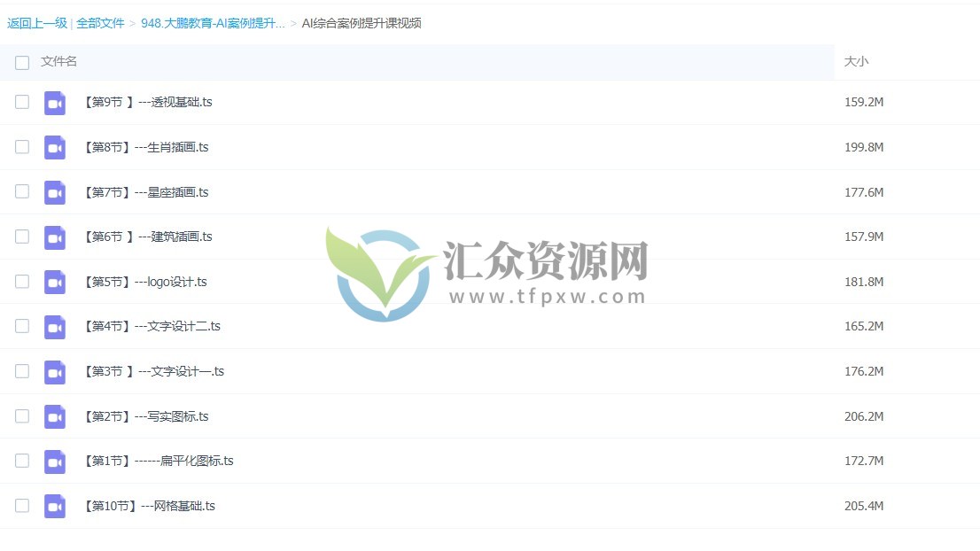Click the video icon beside 【第4节】---文字设计二.ts
The image size is (980, 551).
[54, 326]
